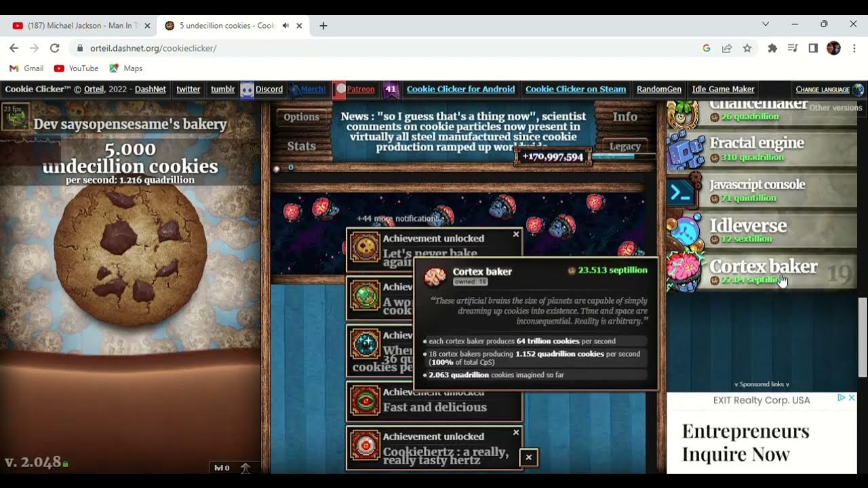Open Cookie Clicker on Steam link
The image size is (868, 488).
point(576,89)
